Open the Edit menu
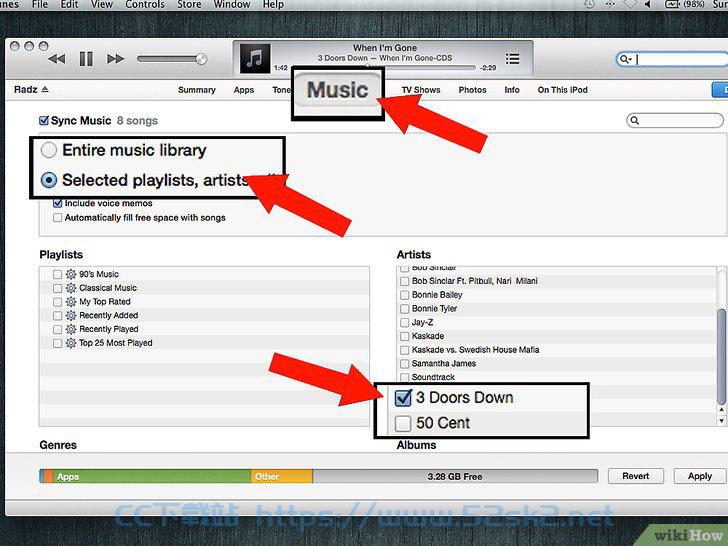Image resolution: width=728 pixels, height=546 pixels. coord(69,5)
